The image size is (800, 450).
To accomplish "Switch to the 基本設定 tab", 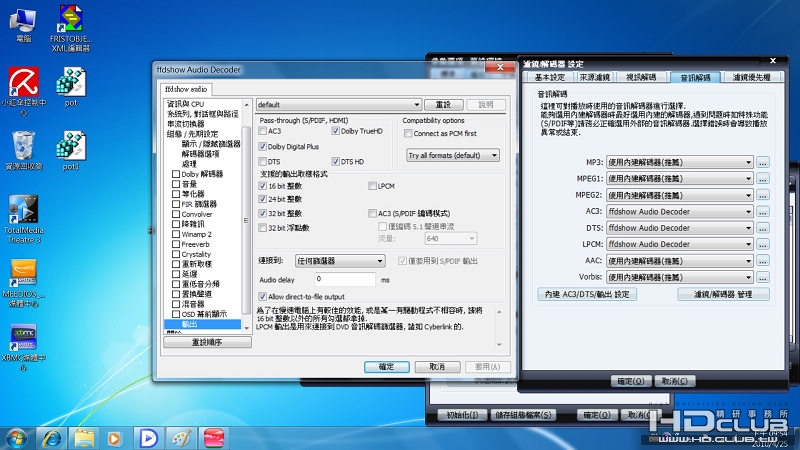I will pyautogui.click(x=550, y=77).
